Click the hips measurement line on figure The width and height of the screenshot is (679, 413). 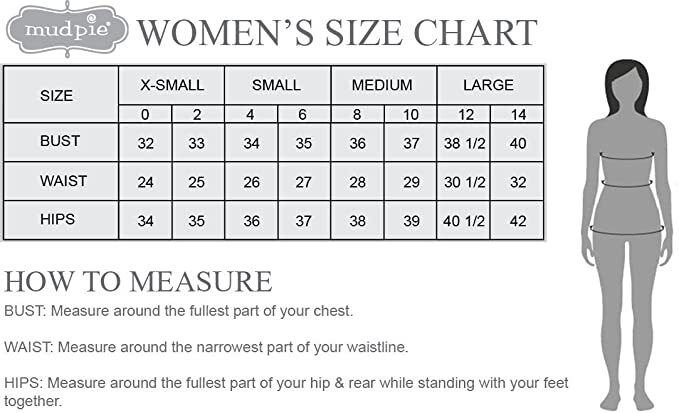(627, 230)
